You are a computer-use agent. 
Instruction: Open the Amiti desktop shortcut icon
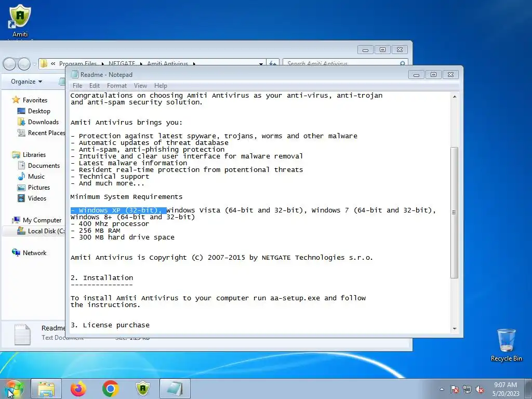pyautogui.click(x=20, y=20)
